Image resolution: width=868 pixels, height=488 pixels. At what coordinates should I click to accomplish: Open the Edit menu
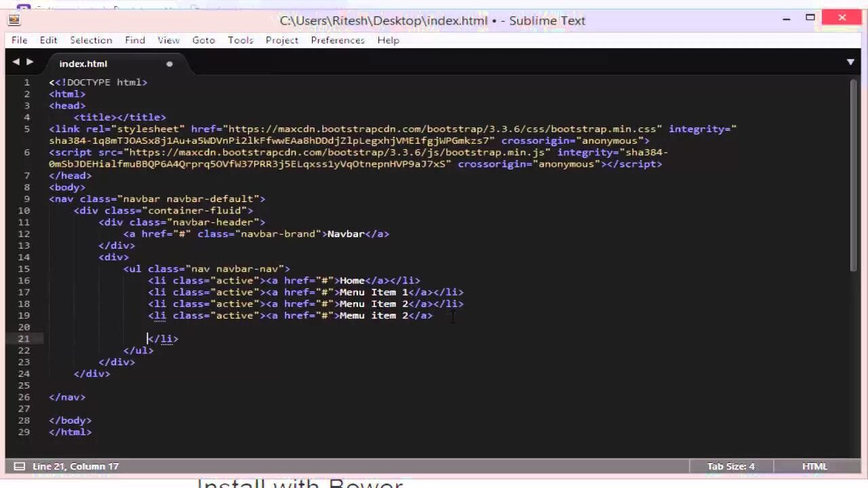point(48,40)
